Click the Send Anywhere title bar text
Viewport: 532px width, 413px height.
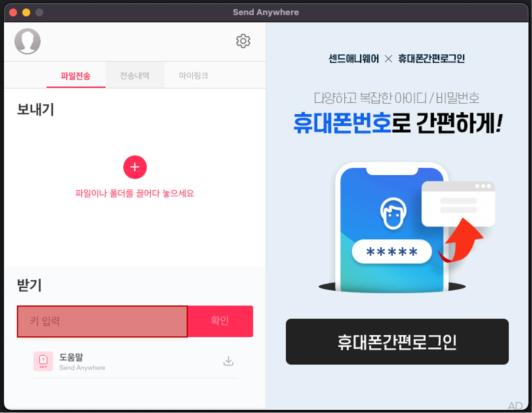[x=266, y=12]
